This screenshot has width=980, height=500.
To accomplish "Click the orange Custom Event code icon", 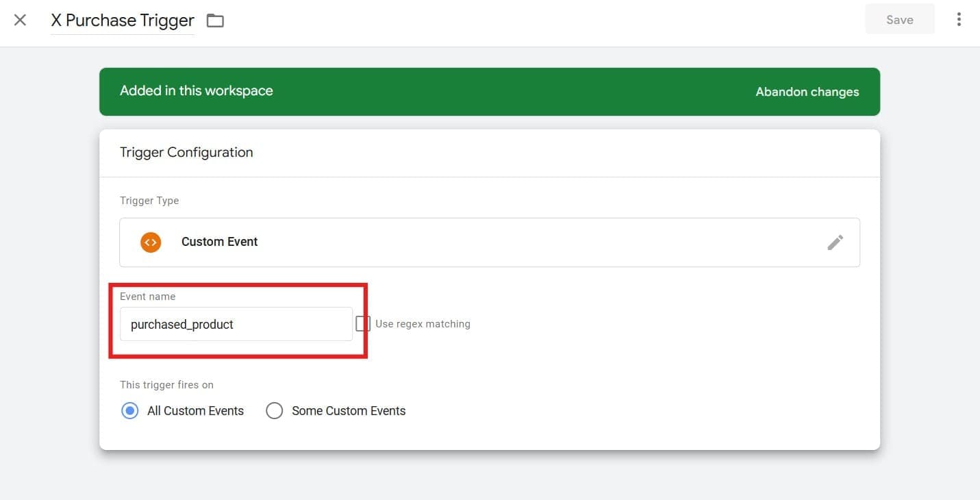I will (x=150, y=242).
